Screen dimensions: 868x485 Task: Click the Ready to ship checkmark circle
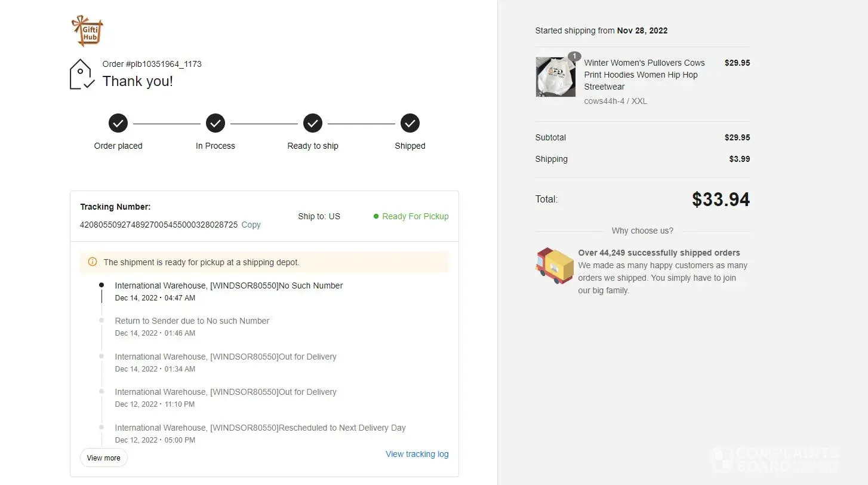tap(313, 124)
